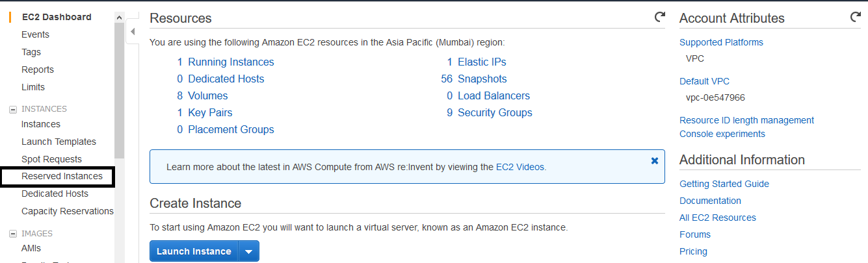The image size is (868, 263).
Task: Open Spot Requests in sidebar
Action: tap(51, 159)
